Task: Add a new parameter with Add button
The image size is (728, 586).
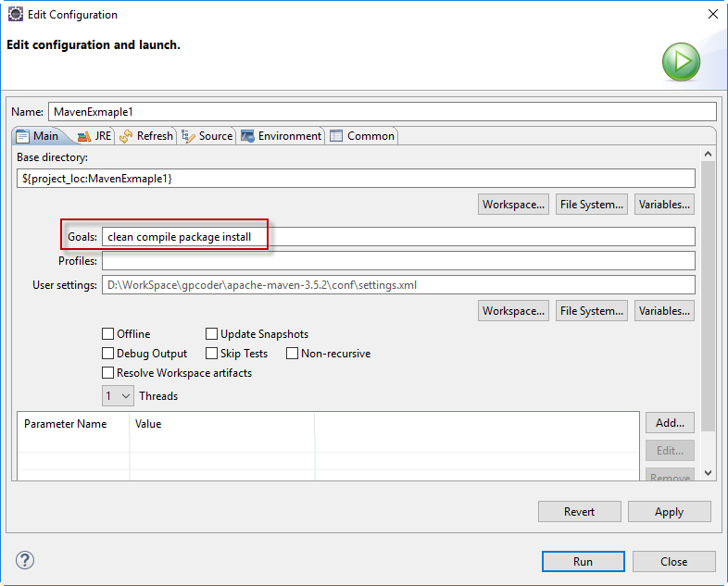Action: coord(670,423)
